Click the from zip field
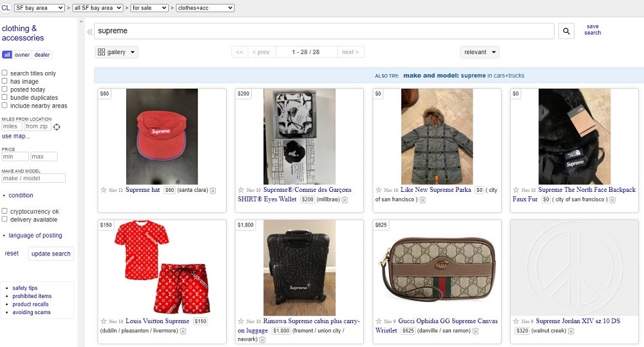644x347 pixels. tap(37, 126)
